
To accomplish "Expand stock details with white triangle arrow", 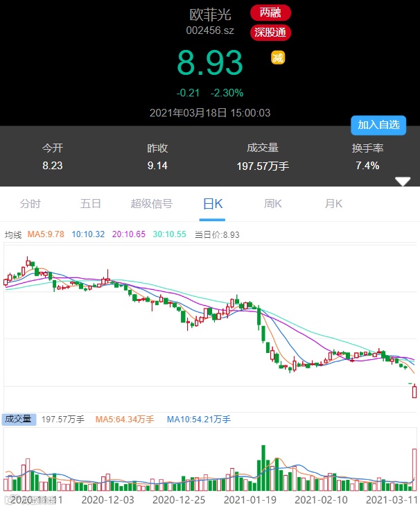I will 403,181.
